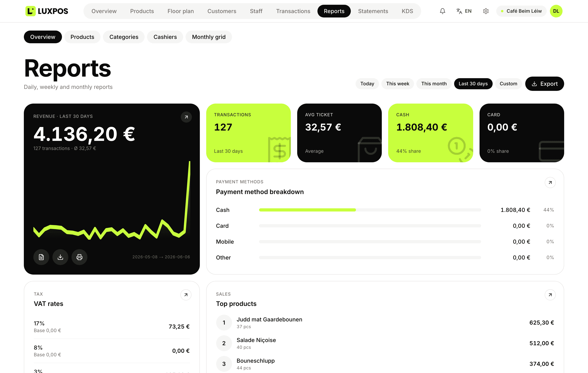Open the Café Beim Léiw venue selector
Image resolution: width=588 pixels, height=373 pixels.
(521, 11)
